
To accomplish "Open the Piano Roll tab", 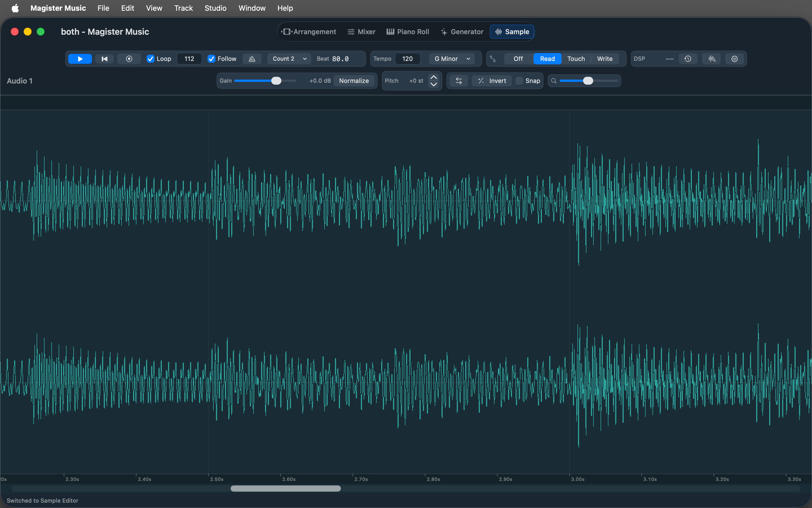I will (408, 32).
